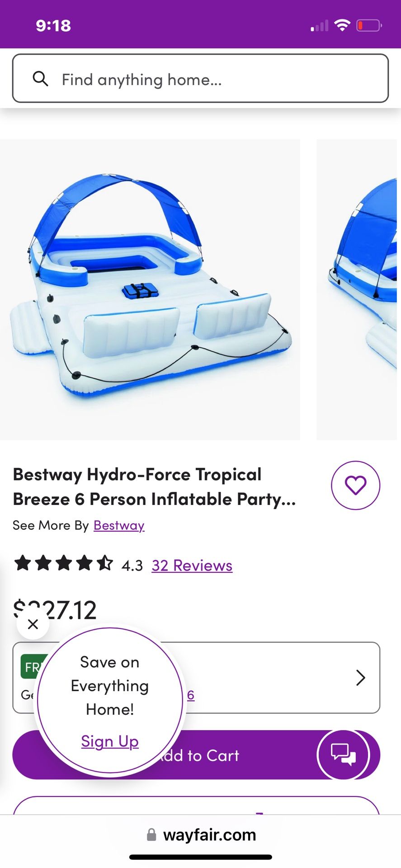Click the star rating icons
The image size is (401, 868).
(64, 563)
